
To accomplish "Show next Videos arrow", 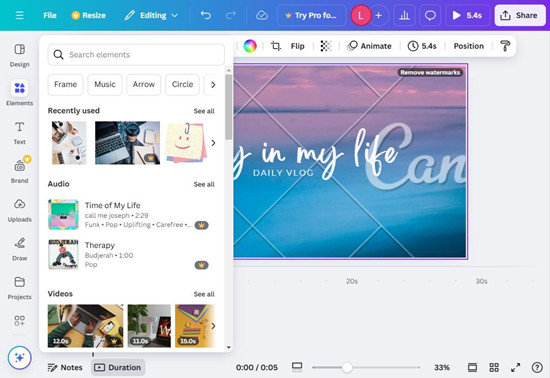I will [213, 326].
